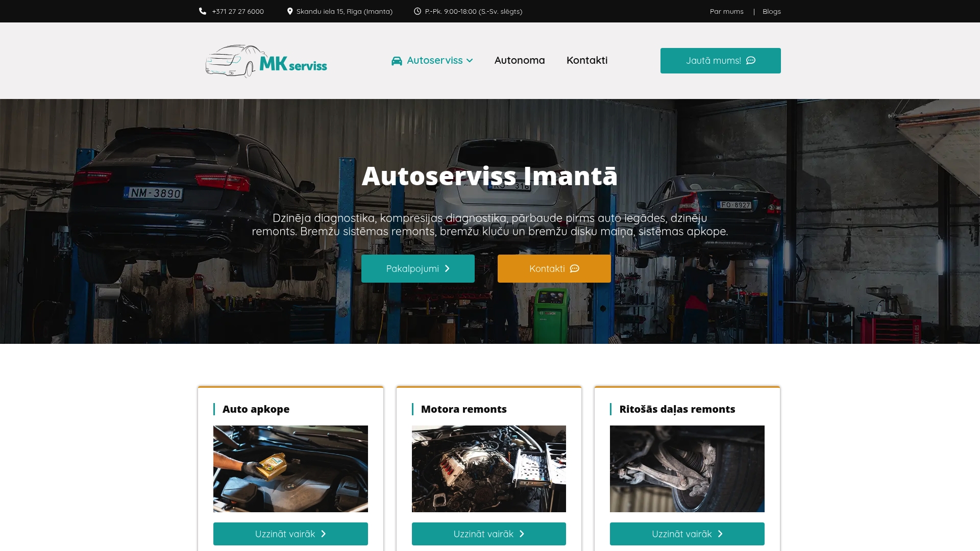This screenshot has width=980, height=551.
Task: Click the phone icon in the top bar
Action: 203,11
